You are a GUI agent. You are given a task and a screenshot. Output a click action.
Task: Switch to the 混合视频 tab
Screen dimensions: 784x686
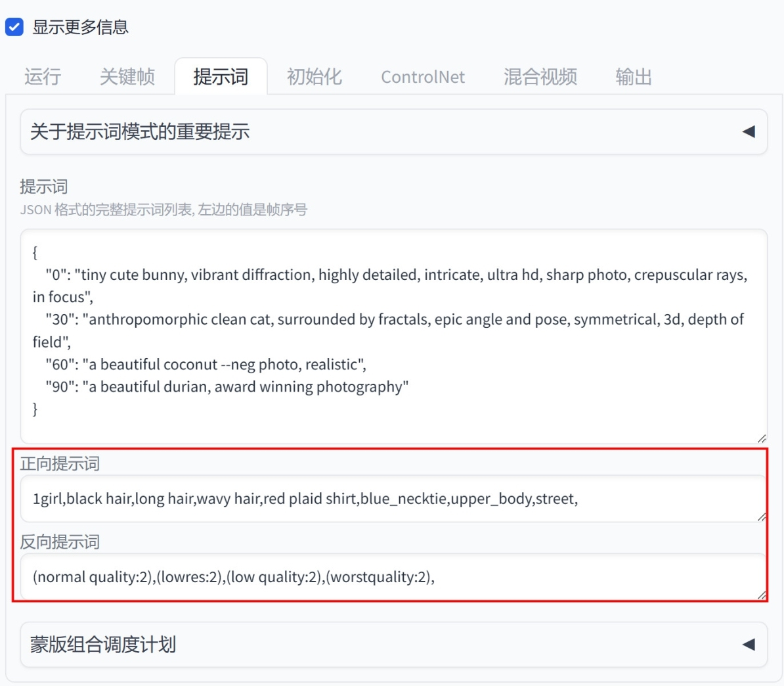[540, 77]
